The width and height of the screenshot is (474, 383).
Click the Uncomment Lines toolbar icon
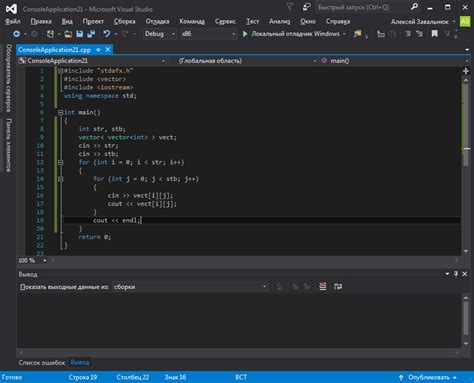419,34
